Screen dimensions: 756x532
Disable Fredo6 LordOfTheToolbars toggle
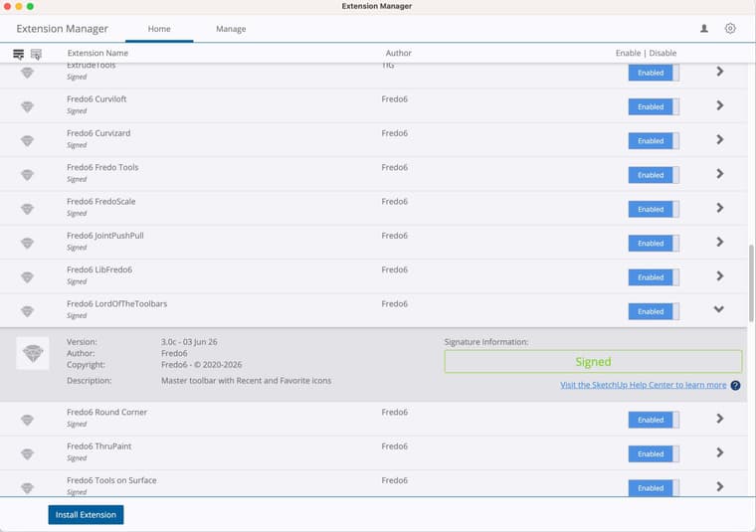654,312
